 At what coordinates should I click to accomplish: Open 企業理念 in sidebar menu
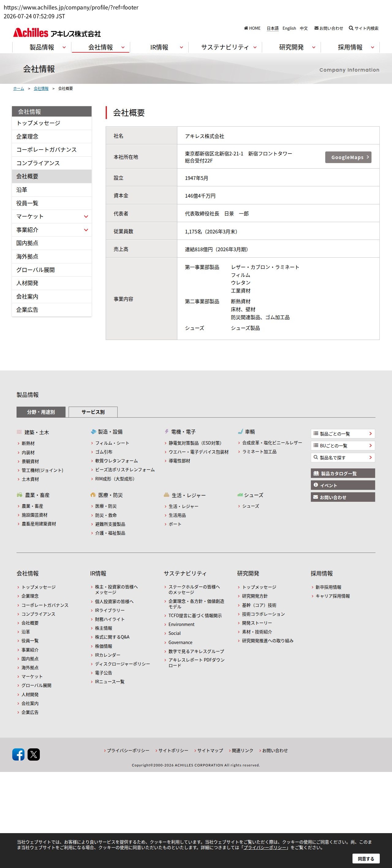[52, 136]
